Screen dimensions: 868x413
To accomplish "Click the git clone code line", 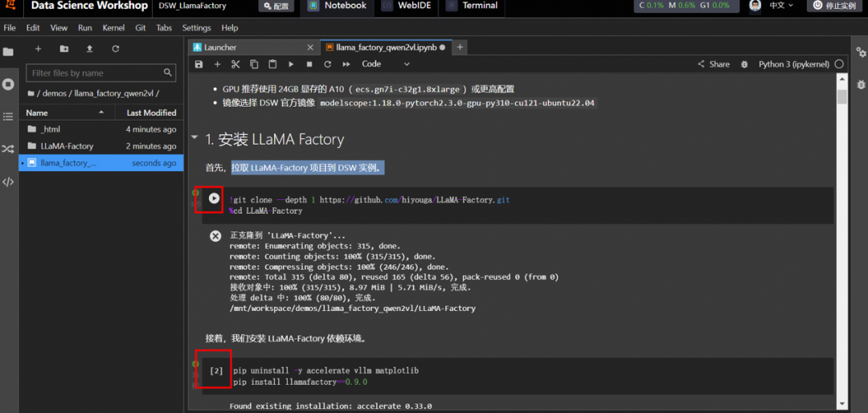I will pos(369,200).
